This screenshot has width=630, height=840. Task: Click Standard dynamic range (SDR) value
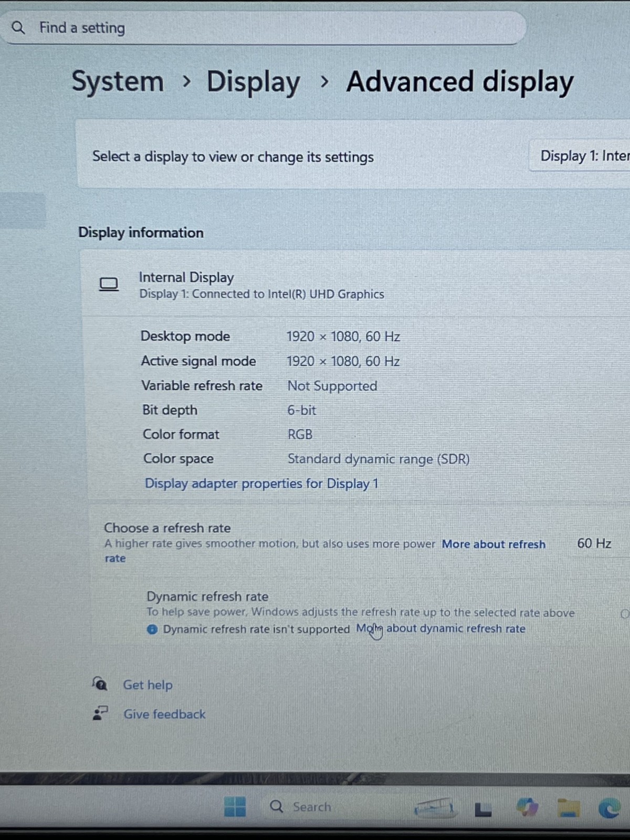[379, 459]
